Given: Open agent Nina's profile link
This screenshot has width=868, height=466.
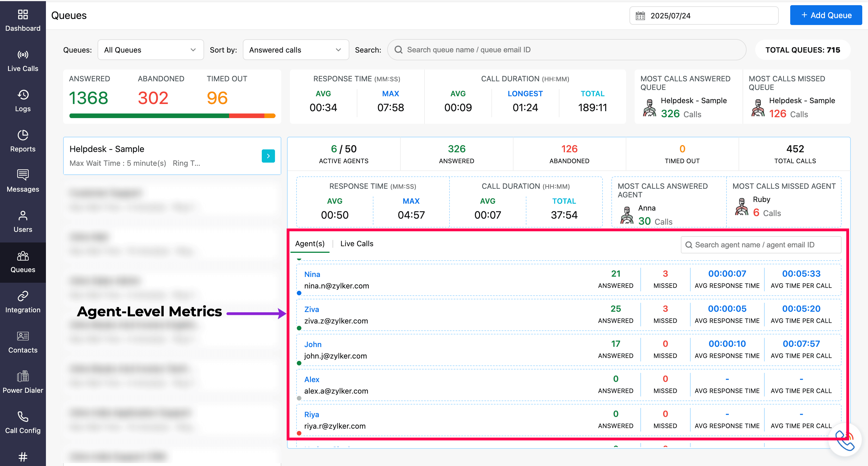Looking at the screenshot, I should click(312, 274).
